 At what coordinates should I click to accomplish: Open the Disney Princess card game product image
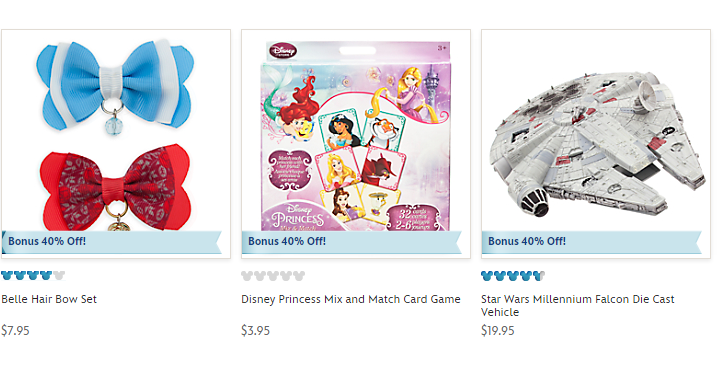[x=356, y=144]
